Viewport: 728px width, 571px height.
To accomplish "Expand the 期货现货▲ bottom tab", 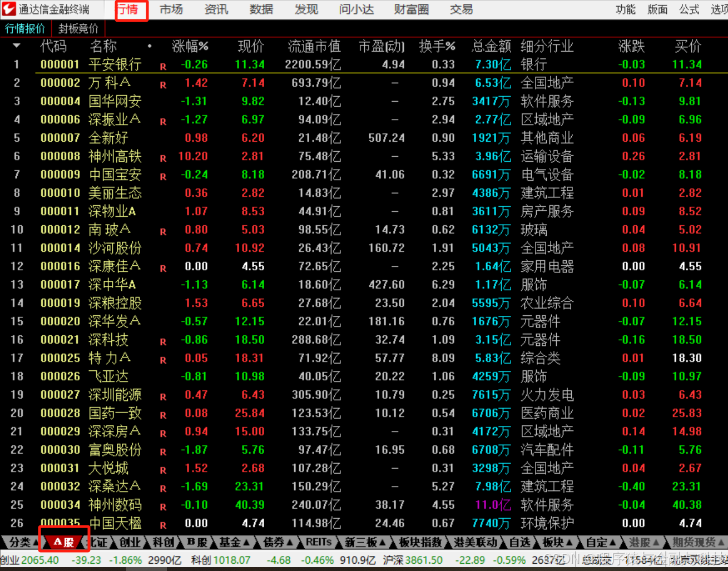I will click(698, 542).
